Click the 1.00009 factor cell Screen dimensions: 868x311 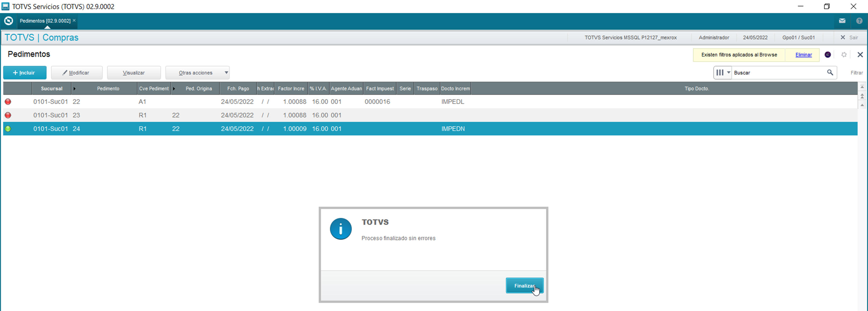point(295,129)
